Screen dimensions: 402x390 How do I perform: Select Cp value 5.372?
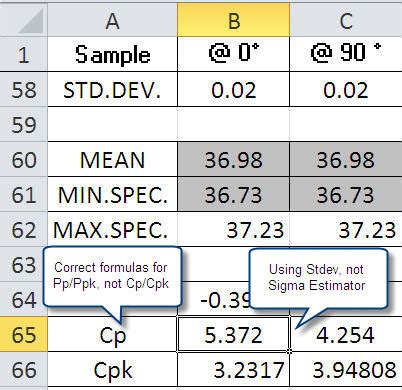pos(234,334)
